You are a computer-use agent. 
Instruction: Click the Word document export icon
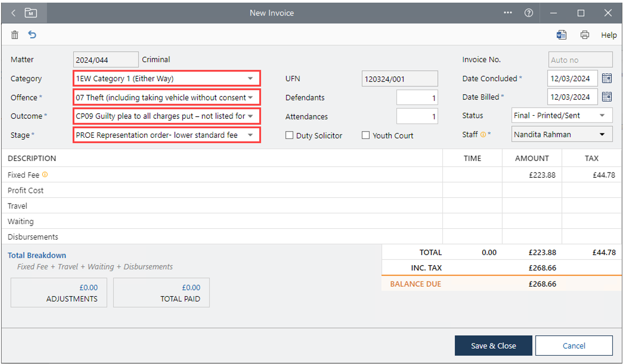(561, 35)
